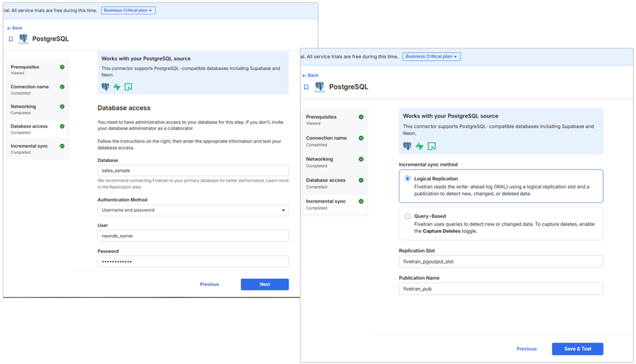The image size is (636, 364).
Task: Click Supabase lightning icon in right window banner
Action: pos(419,146)
